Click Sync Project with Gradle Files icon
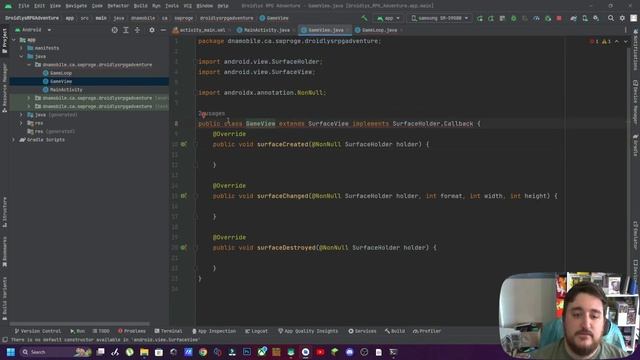The width and height of the screenshot is (640, 360). (x=573, y=18)
